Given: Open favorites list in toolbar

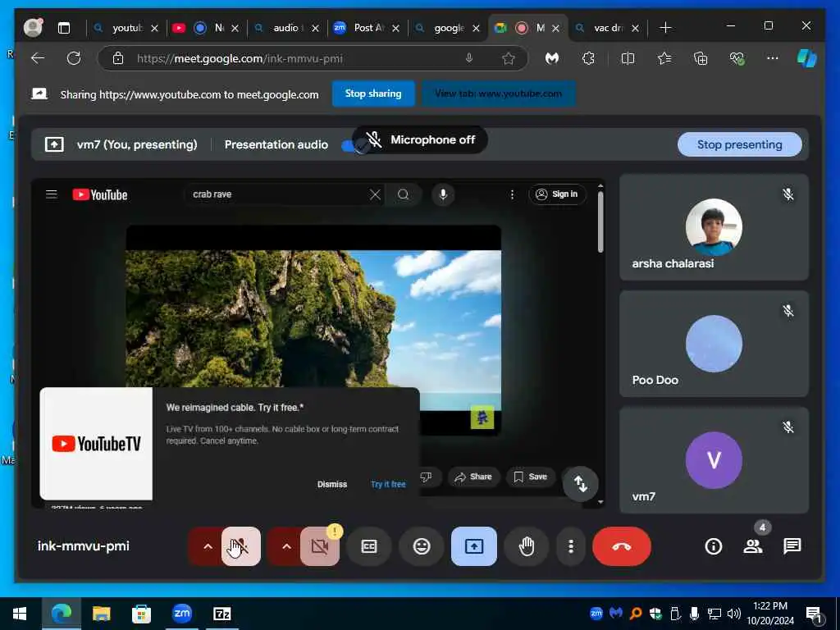Looking at the screenshot, I should pos(664,58).
